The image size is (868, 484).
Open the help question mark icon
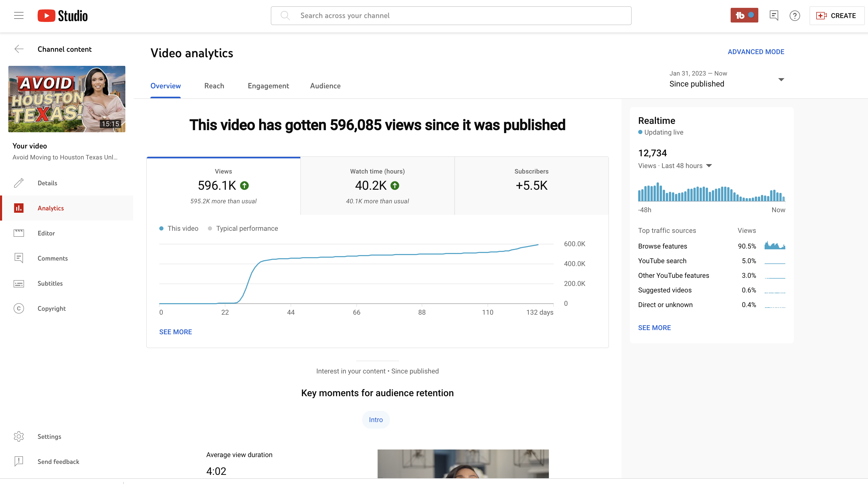(795, 15)
